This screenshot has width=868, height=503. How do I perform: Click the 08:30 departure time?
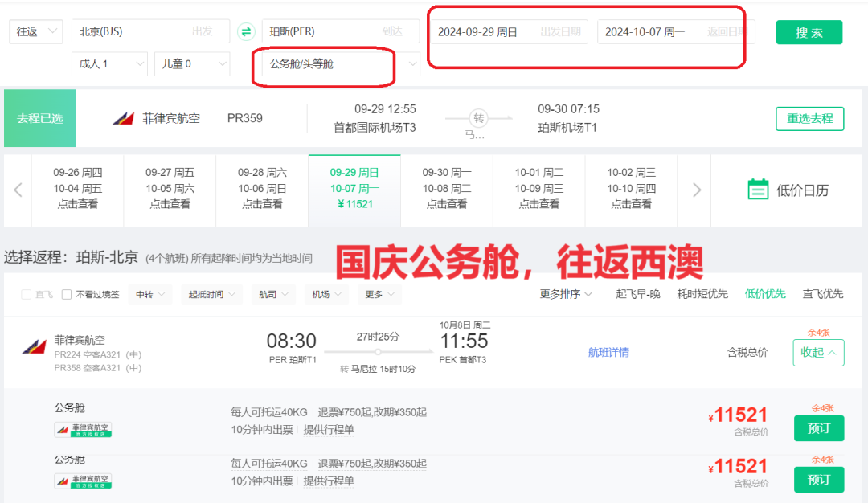[291, 341]
